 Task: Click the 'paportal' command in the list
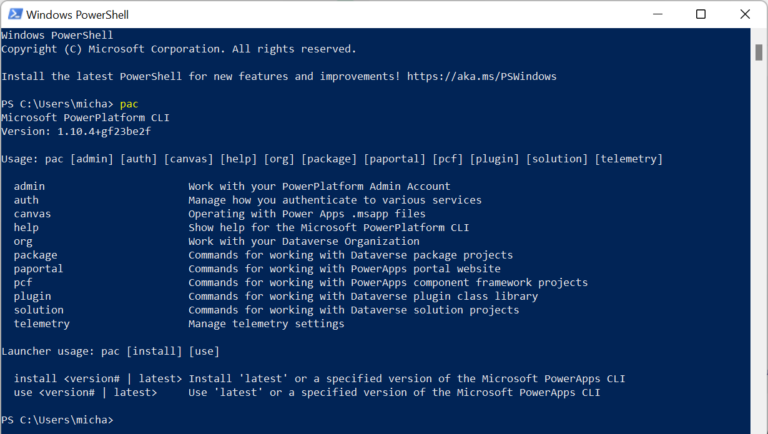[38, 268]
